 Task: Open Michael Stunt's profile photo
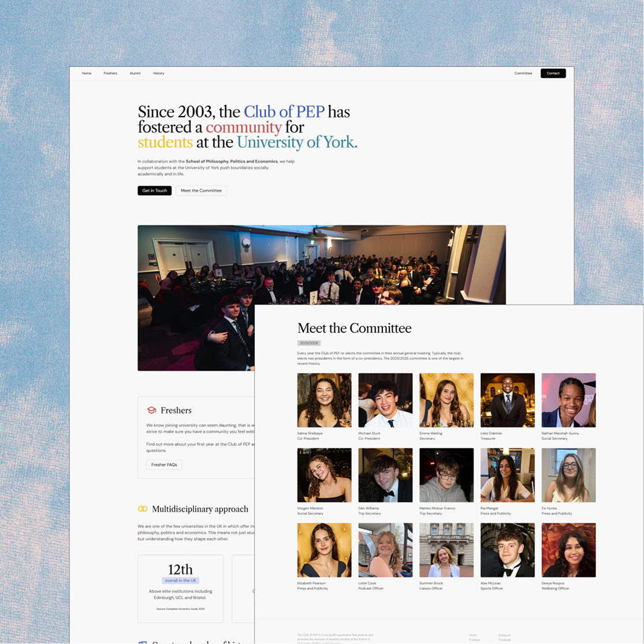pos(385,400)
